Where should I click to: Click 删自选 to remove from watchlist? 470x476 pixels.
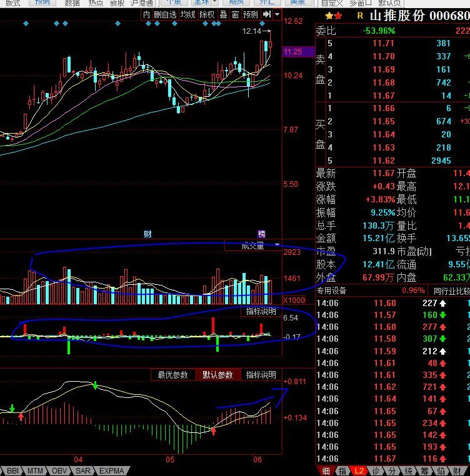point(165,14)
